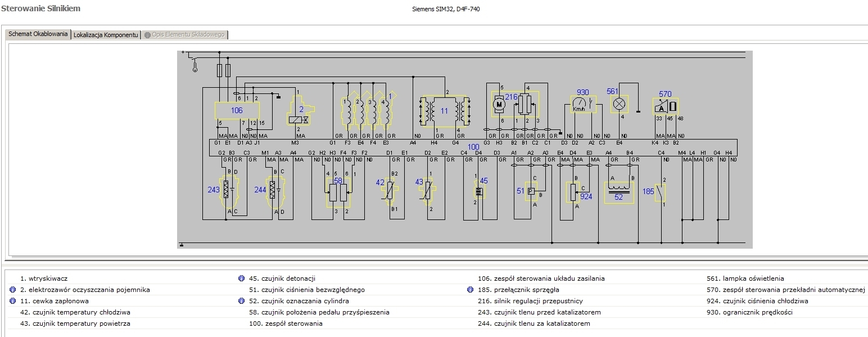This screenshot has height=337, width=868.
Task: Select legend entry 924. czujnik ciśnienia chłodziwa
Action: click(757, 301)
